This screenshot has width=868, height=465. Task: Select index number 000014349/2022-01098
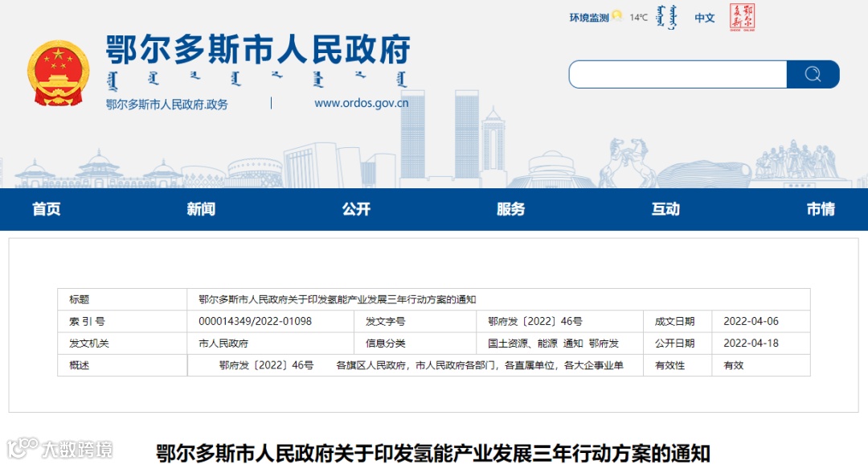click(256, 322)
